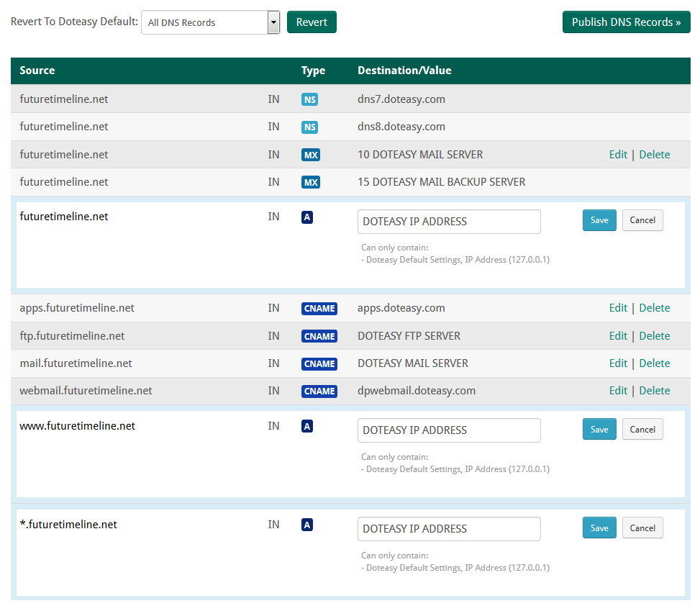Edit the ftp.futuretimeline.net record

coord(618,336)
